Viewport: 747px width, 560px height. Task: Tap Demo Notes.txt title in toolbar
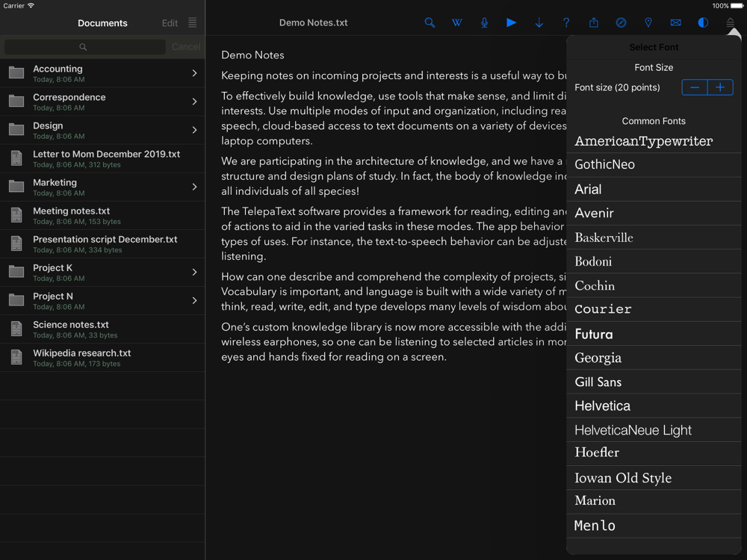313,23
